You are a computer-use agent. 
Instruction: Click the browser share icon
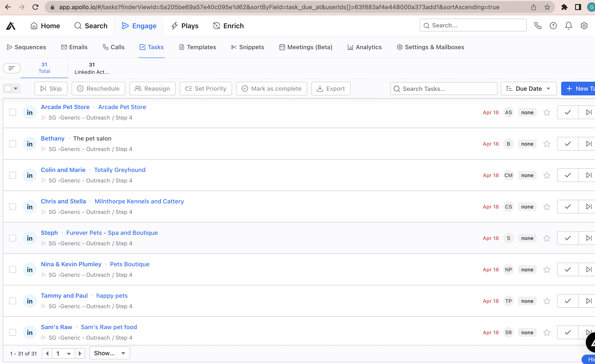click(x=533, y=7)
